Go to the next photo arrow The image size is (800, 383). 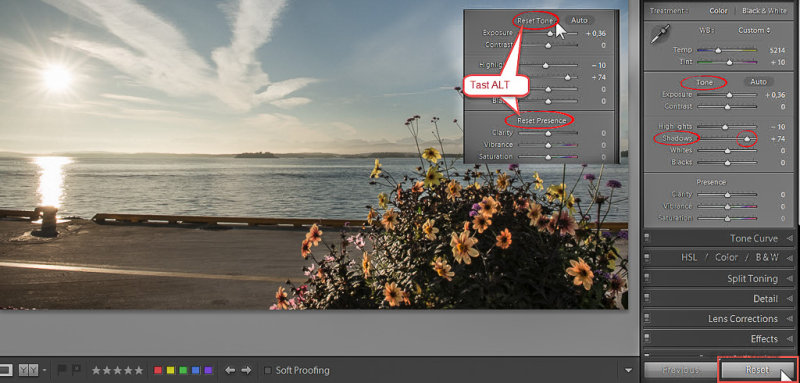(x=246, y=370)
